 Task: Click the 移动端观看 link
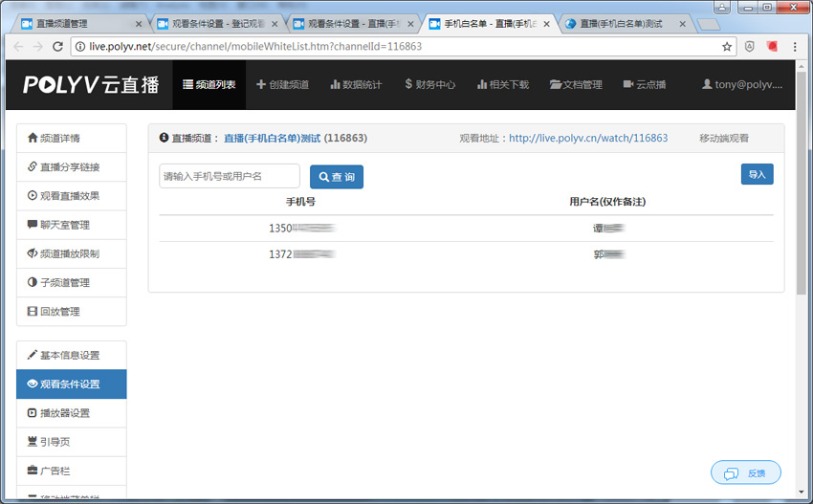(724, 139)
